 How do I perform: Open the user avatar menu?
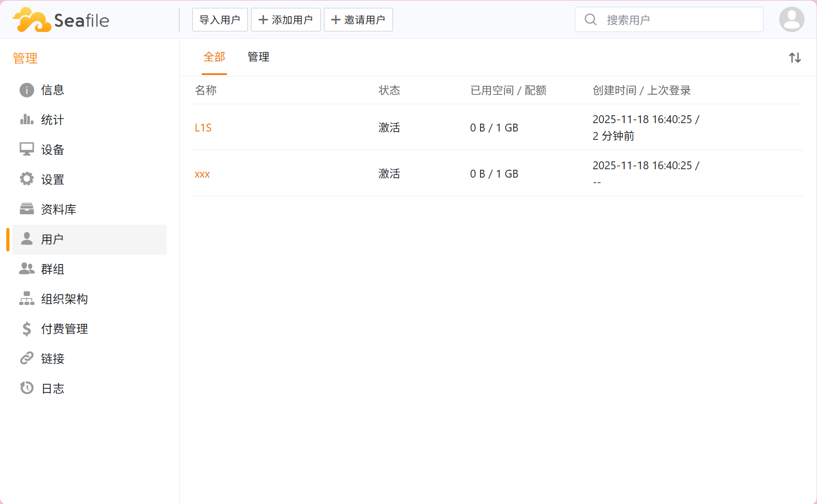click(x=791, y=20)
